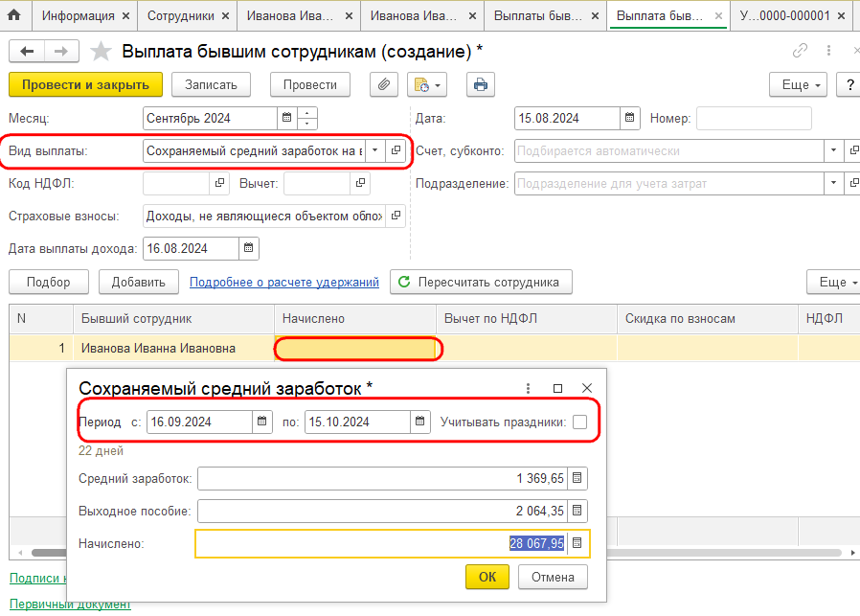
Task: Open the three-dot menu of the dialog
Action: [529, 388]
